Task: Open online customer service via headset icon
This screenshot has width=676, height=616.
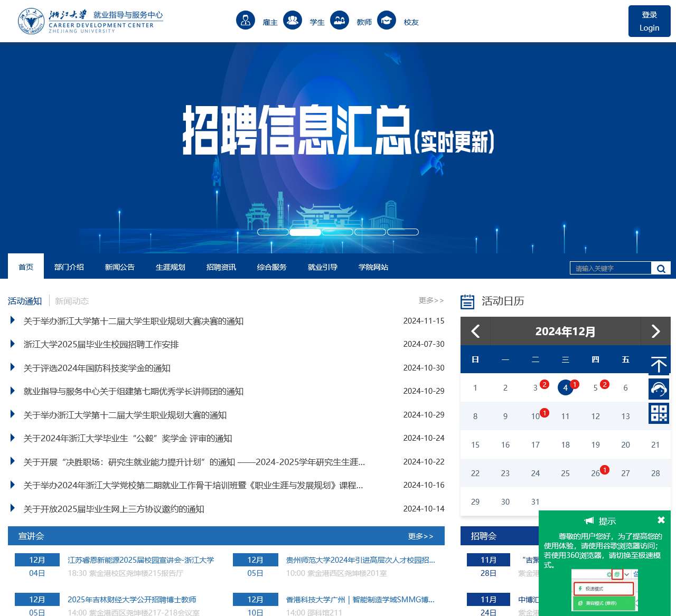Action: click(x=659, y=389)
